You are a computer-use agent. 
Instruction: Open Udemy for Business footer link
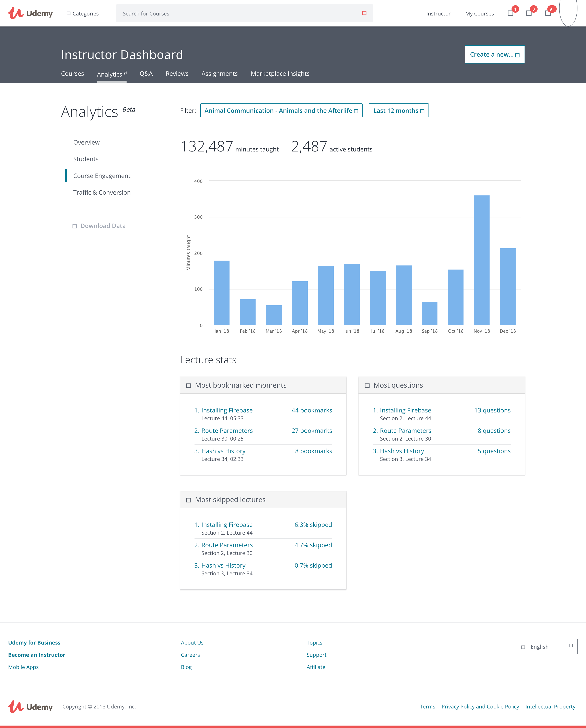(x=34, y=642)
